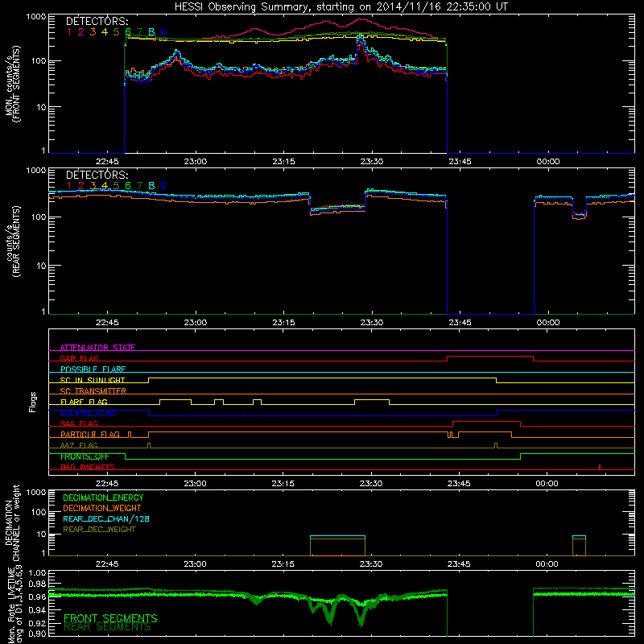Select dark green detector 7 in front legend
644x644 pixels.
(x=139, y=31)
